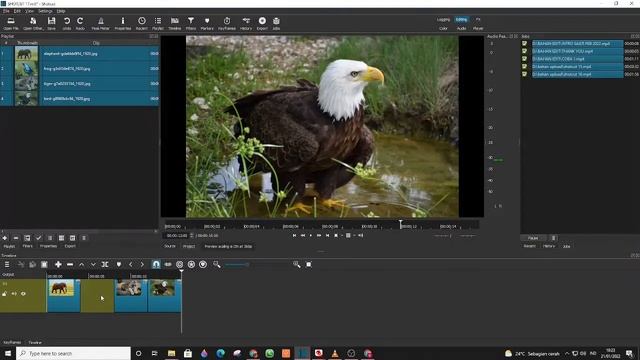Toggle timeline snapping magnet icon
This screenshot has height=360, width=640.
click(x=156, y=264)
